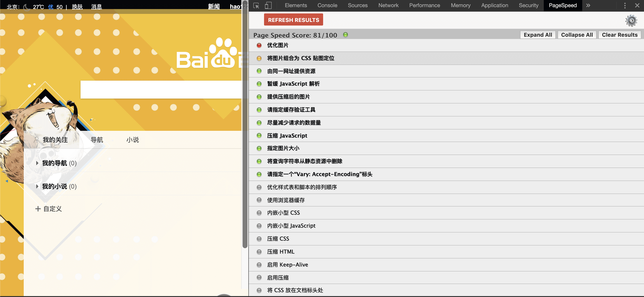
Task: Expand the 指定图片大小 rule row
Action: click(446, 148)
